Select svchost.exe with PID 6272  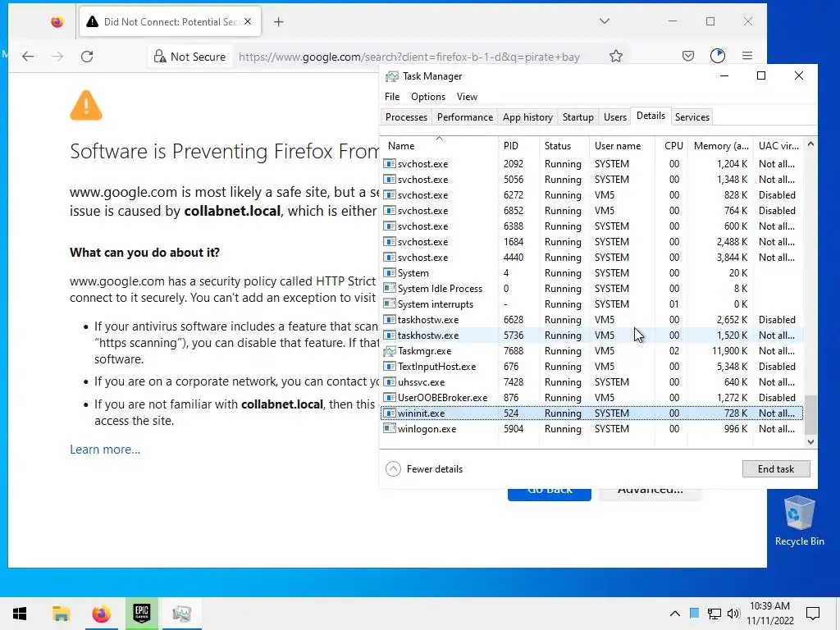pyautogui.click(x=592, y=195)
